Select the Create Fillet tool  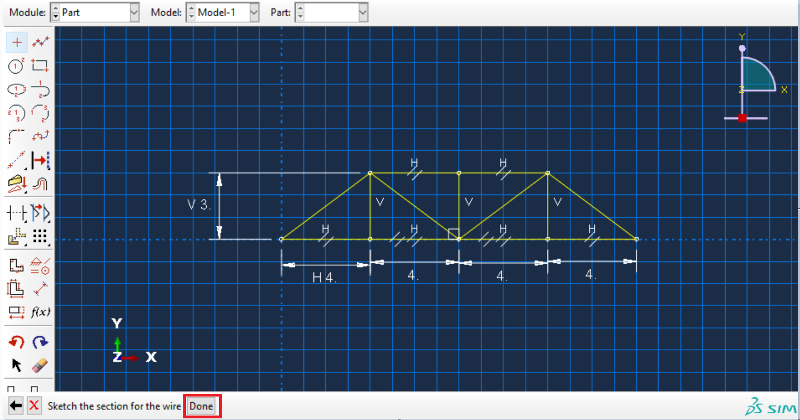pyautogui.click(x=16, y=136)
